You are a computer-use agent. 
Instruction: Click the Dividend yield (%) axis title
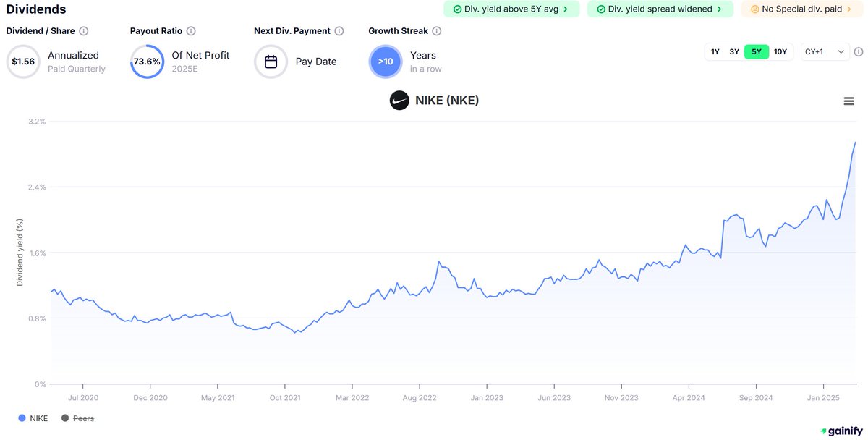20,253
